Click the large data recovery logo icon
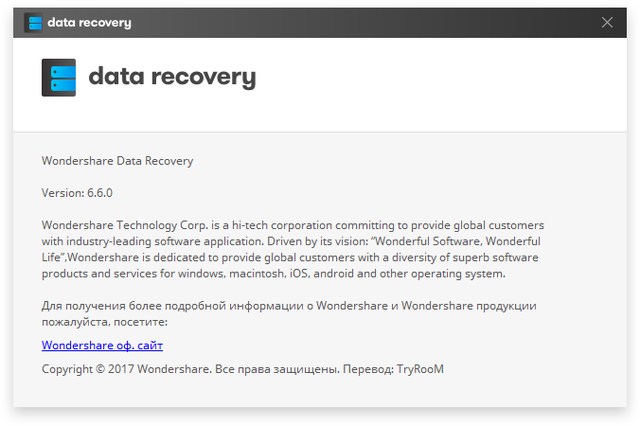 click(x=59, y=77)
